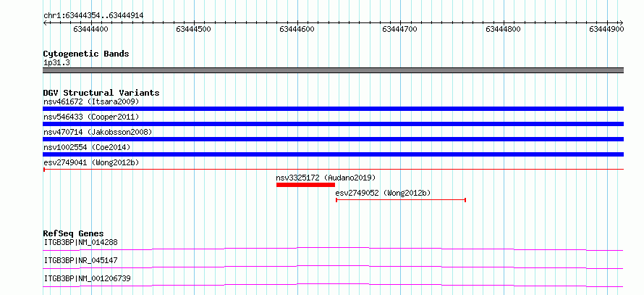The image size is (644, 295).
Task: Click the magenta line for ITGB3BP|NM_014288
Action: coord(333,249)
